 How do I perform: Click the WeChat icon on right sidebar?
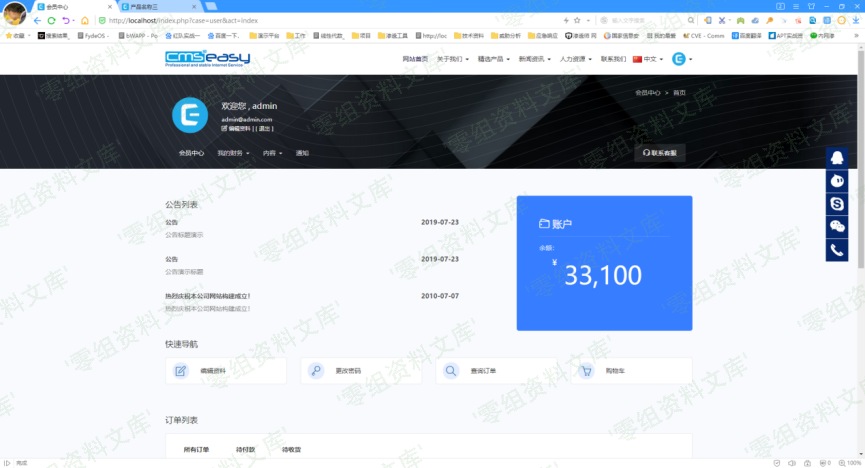(837, 227)
